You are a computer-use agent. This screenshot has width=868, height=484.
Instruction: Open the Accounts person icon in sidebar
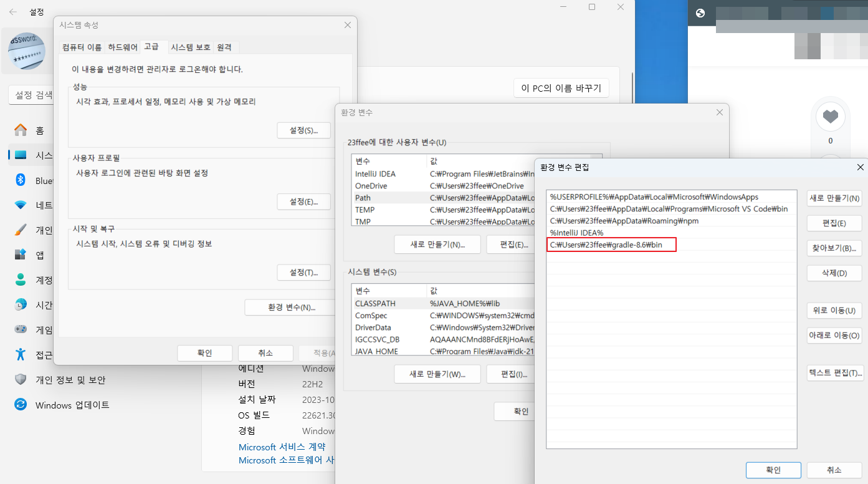pyautogui.click(x=21, y=279)
